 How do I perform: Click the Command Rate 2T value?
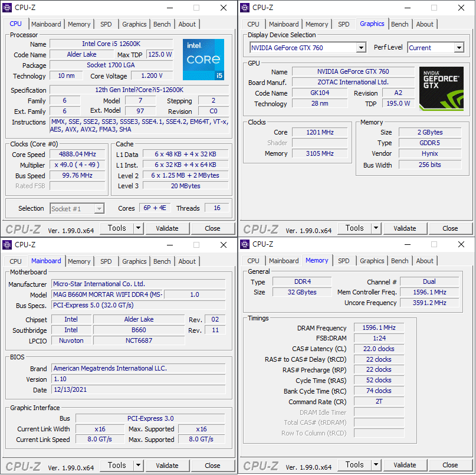379,401
